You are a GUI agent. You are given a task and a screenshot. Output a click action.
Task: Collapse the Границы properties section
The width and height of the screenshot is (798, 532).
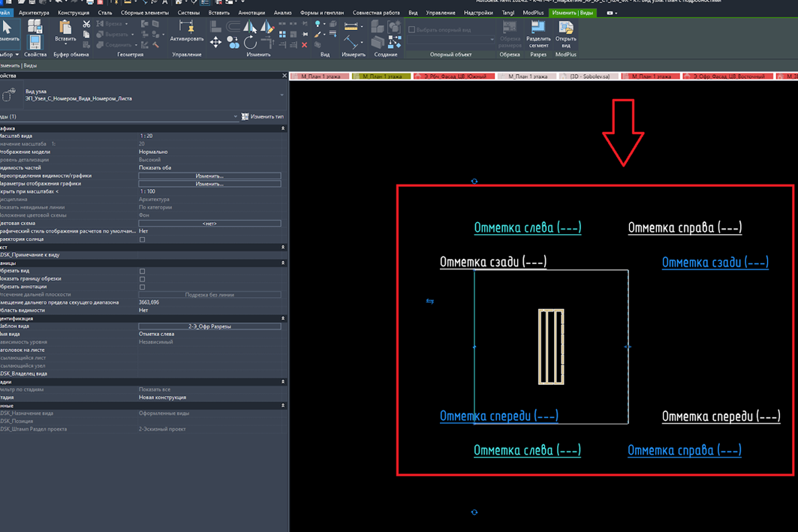coord(283,263)
